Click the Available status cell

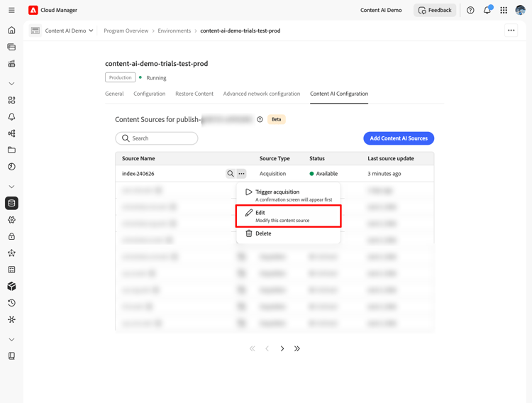pyautogui.click(x=323, y=174)
